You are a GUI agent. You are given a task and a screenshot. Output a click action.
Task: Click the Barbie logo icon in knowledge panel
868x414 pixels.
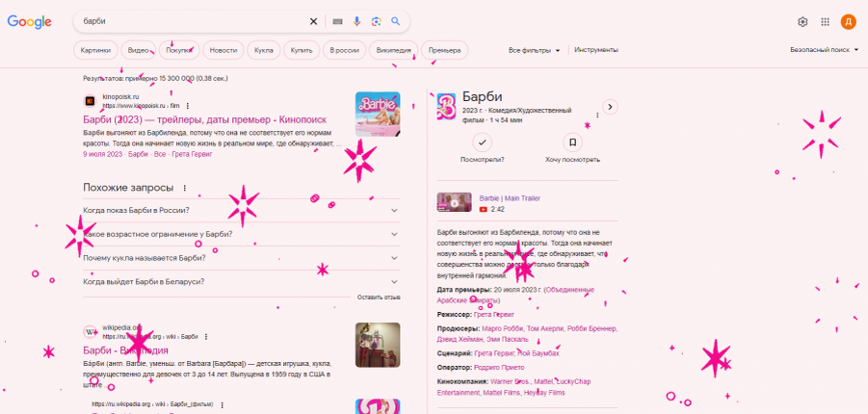pyautogui.click(x=446, y=106)
